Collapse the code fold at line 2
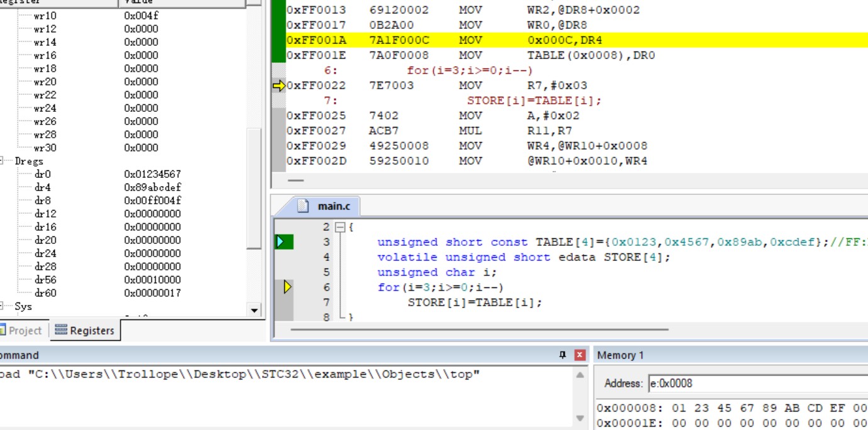Viewport: 868px width, 430px height. pyautogui.click(x=340, y=227)
